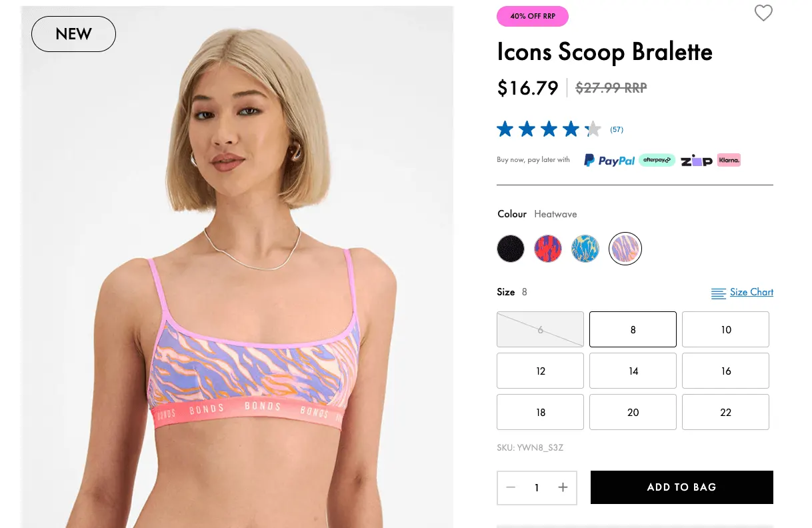Click the Zip payment logo
This screenshot has height=528, width=812.
point(696,160)
